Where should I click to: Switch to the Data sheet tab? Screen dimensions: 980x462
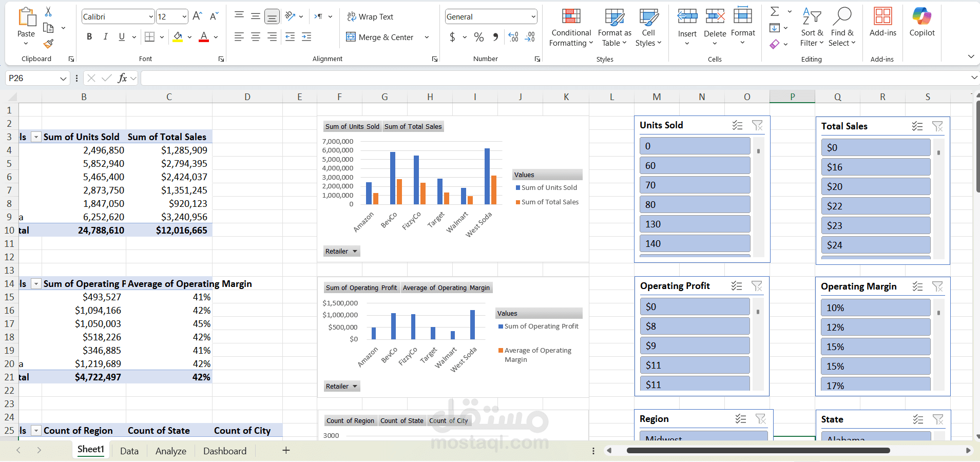click(129, 451)
